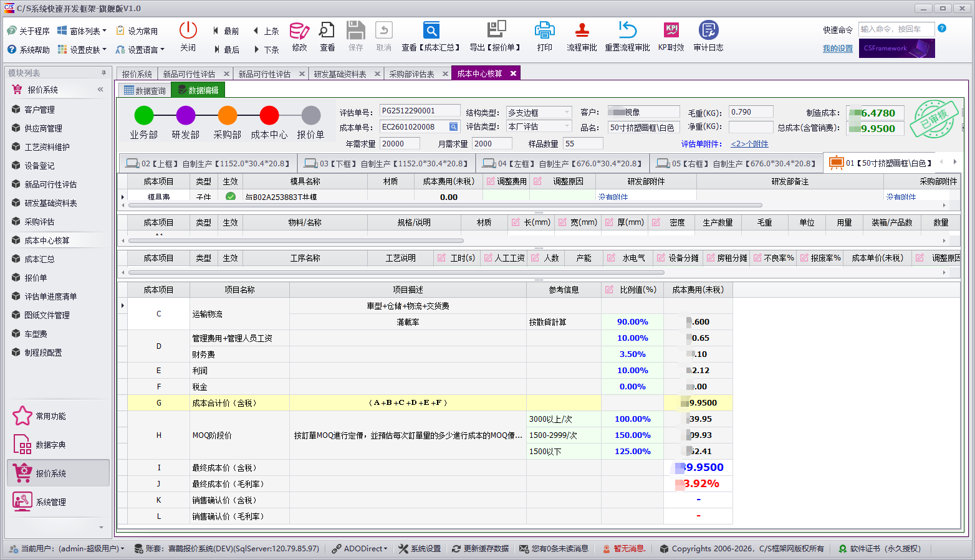Open 成本汇总 in sidebar
975x560 pixels.
[x=39, y=259]
